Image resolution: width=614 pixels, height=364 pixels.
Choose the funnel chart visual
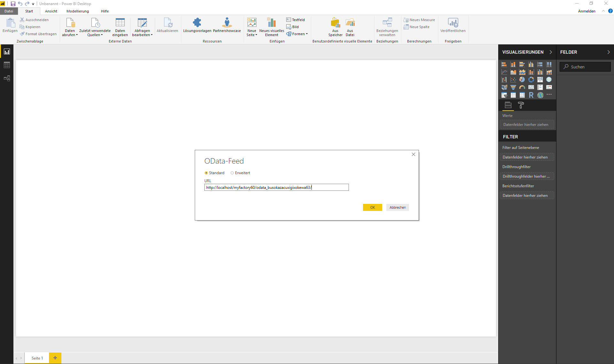tap(513, 87)
